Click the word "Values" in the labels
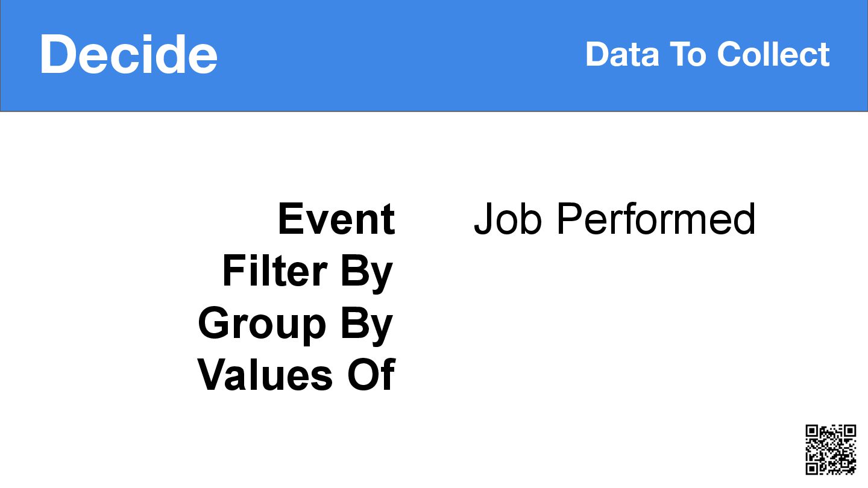 (x=266, y=375)
